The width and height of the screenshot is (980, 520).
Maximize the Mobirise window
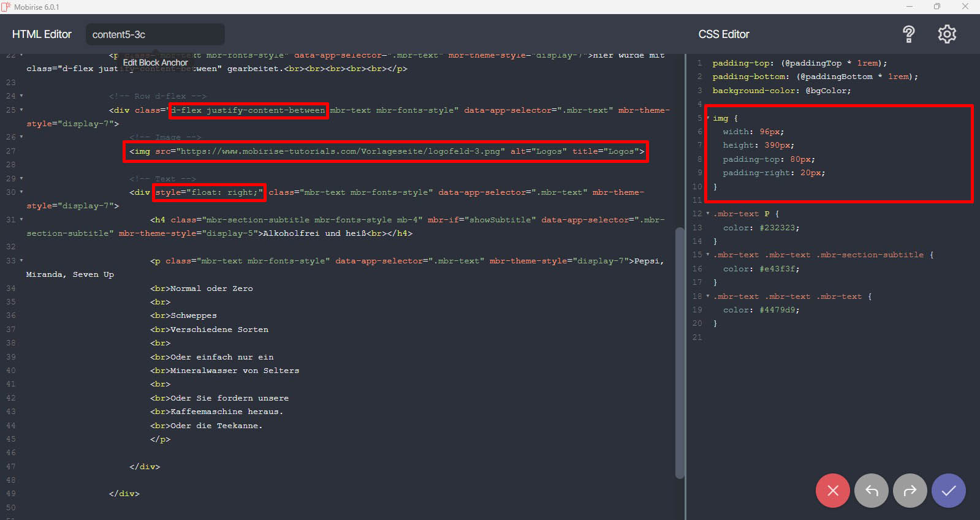click(936, 7)
